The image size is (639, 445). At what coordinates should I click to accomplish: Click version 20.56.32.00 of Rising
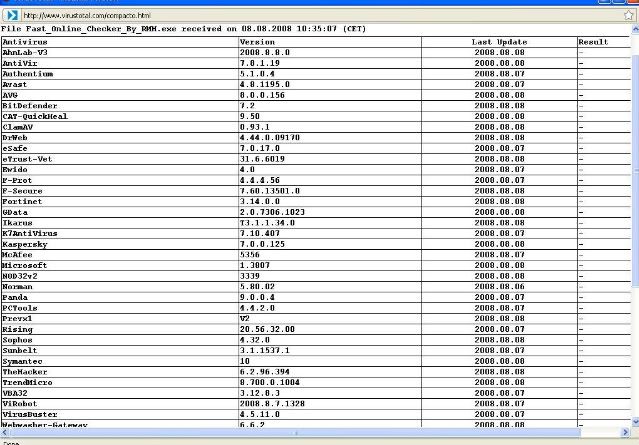[x=267, y=329]
